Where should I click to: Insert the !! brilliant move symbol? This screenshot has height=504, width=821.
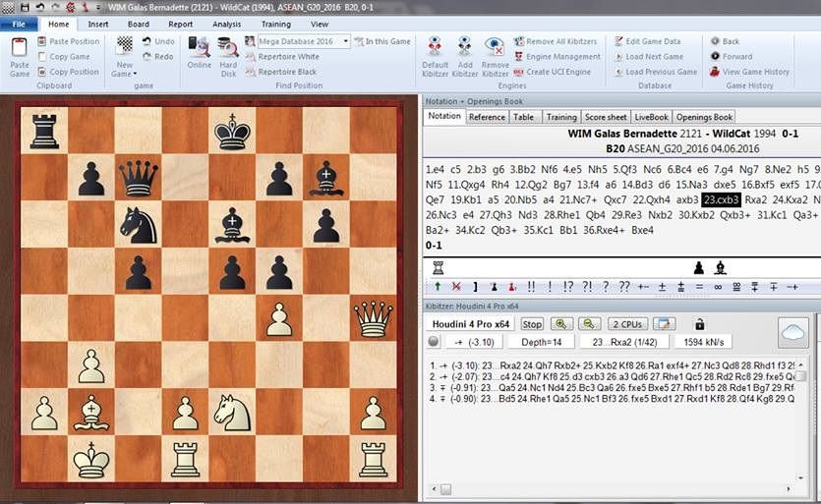click(x=531, y=286)
